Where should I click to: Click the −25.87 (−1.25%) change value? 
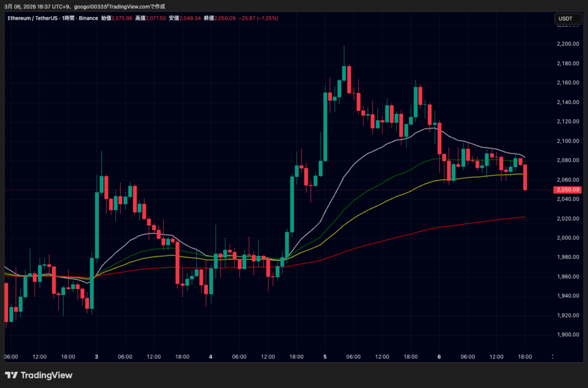coord(259,18)
